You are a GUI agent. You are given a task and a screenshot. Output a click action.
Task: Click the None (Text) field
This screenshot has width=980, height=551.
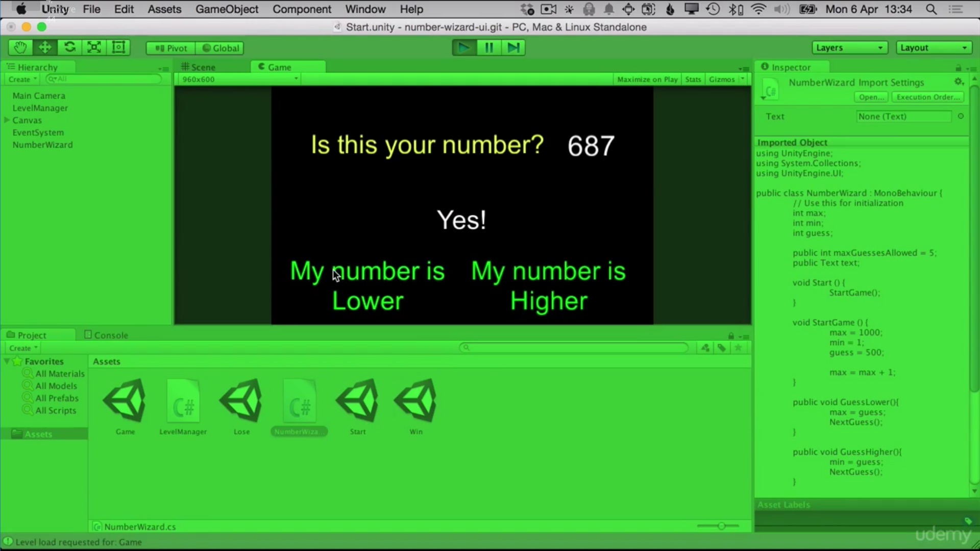pos(903,116)
